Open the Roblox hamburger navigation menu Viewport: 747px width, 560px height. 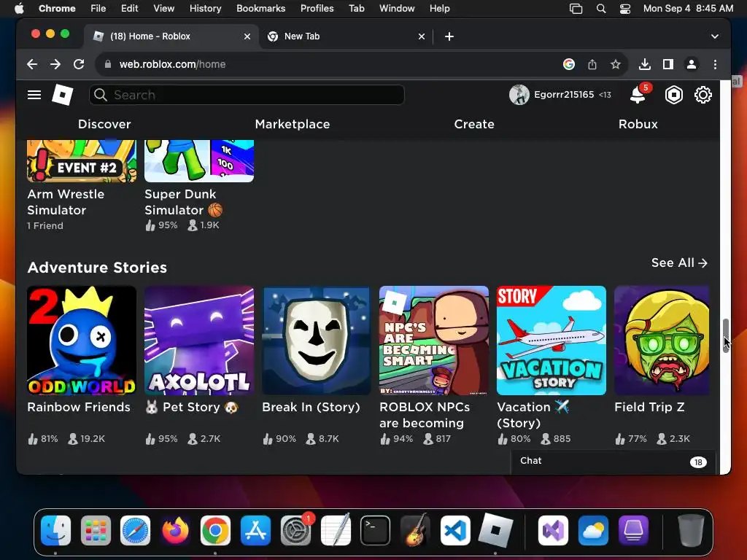34,95
